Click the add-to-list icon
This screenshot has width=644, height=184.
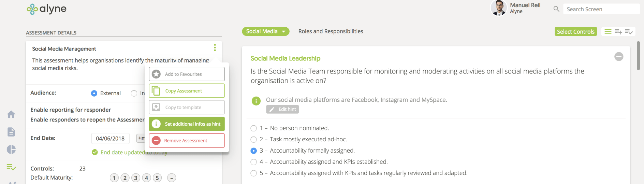coord(618,31)
